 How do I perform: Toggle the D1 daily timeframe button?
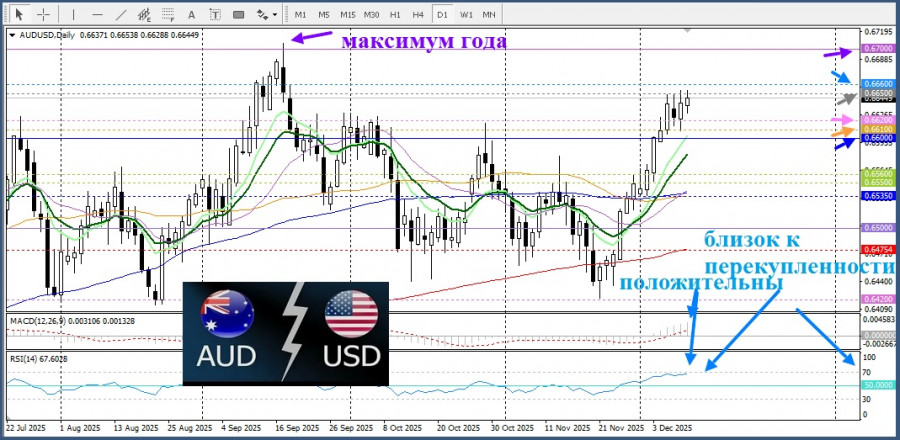(x=442, y=14)
